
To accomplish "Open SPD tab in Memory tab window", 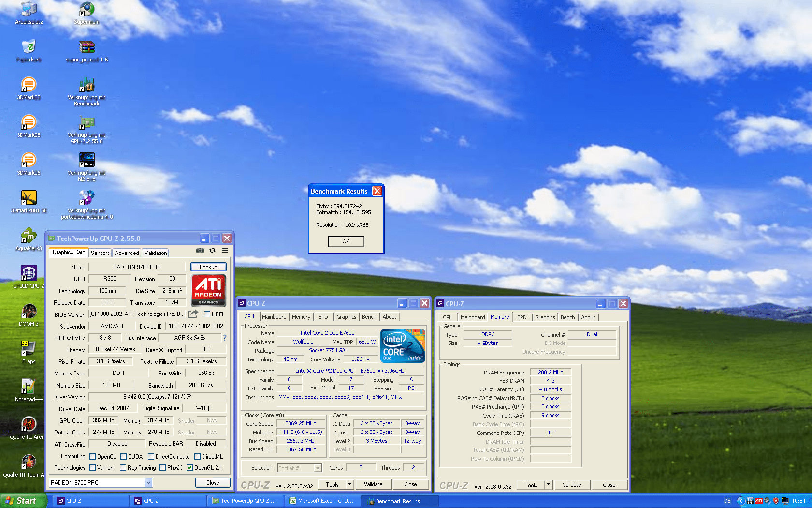I will tap(522, 317).
